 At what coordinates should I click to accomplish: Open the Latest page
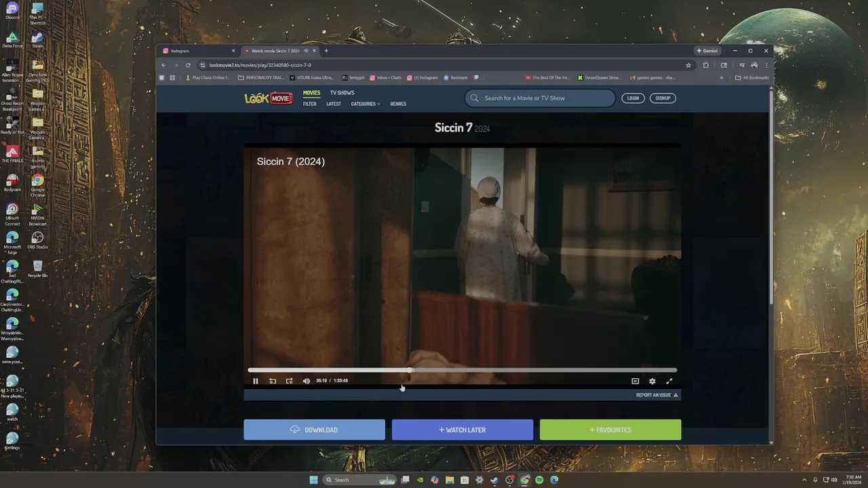(x=334, y=104)
